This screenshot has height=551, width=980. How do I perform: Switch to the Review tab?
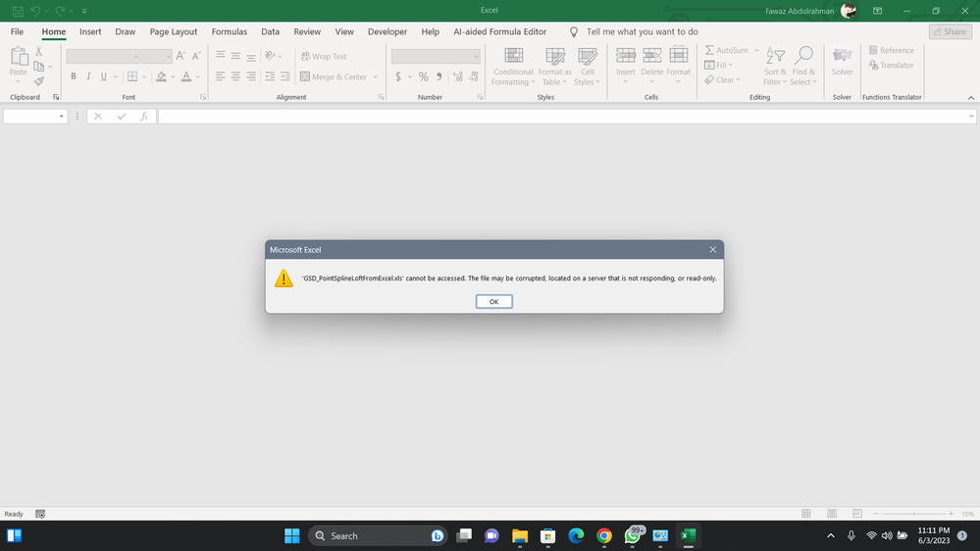pos(307,31)
